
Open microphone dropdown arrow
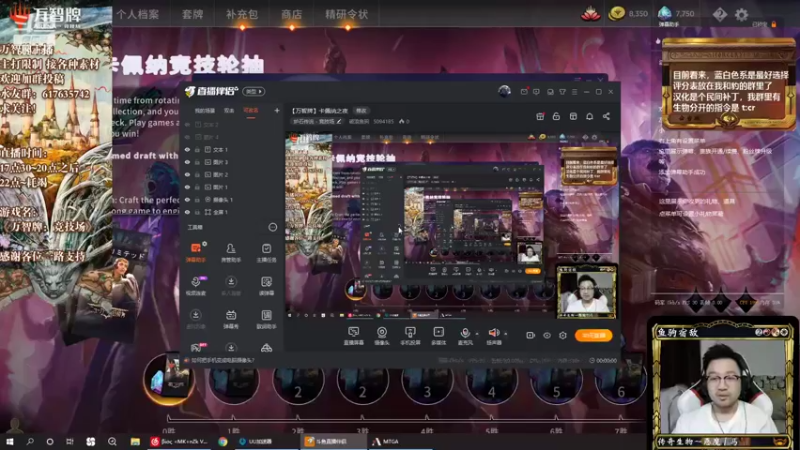(x=477, y=334)
